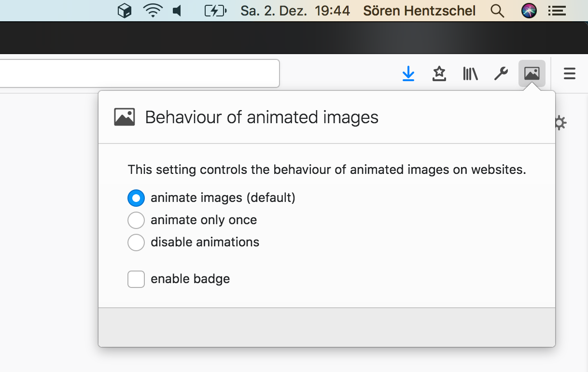Screen dimensions: 588x372
Task: Open the Firefox hamburger menu
Action: 570,73
